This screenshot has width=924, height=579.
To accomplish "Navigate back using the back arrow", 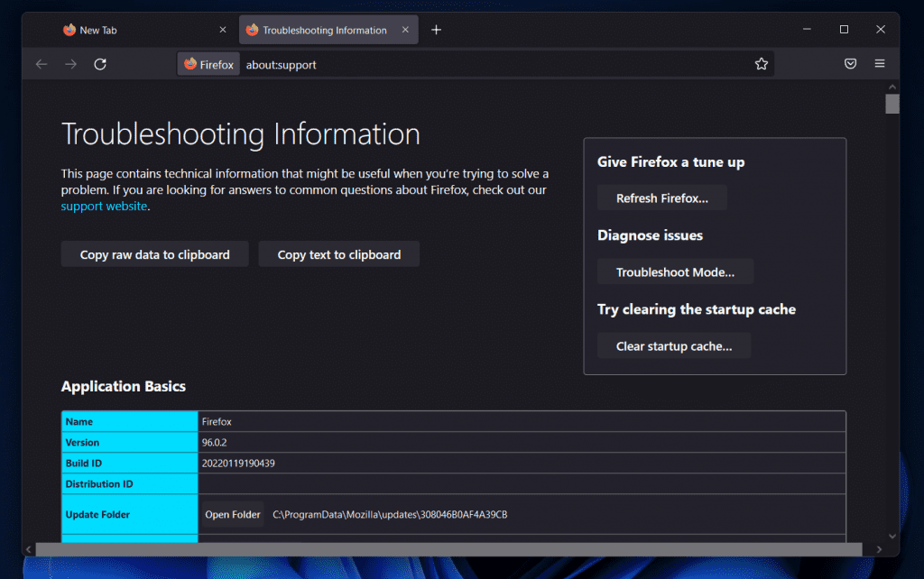I will [42, 64].
